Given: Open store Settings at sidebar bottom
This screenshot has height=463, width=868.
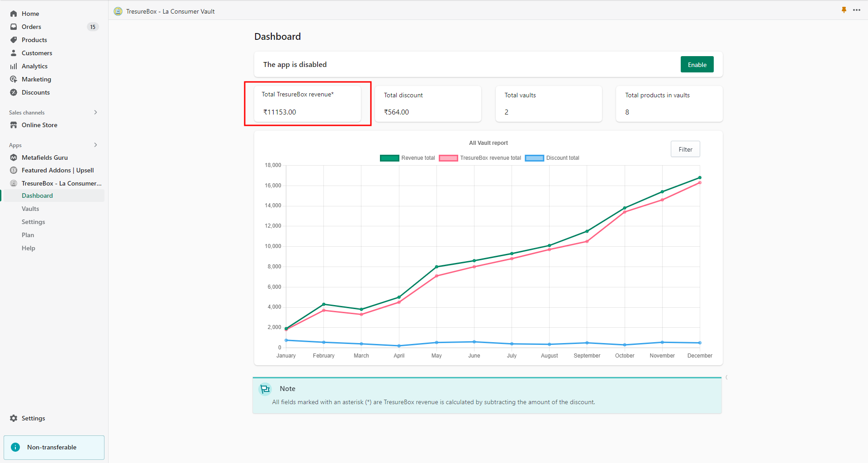Looking at the screenshot, I should (33, 418).
